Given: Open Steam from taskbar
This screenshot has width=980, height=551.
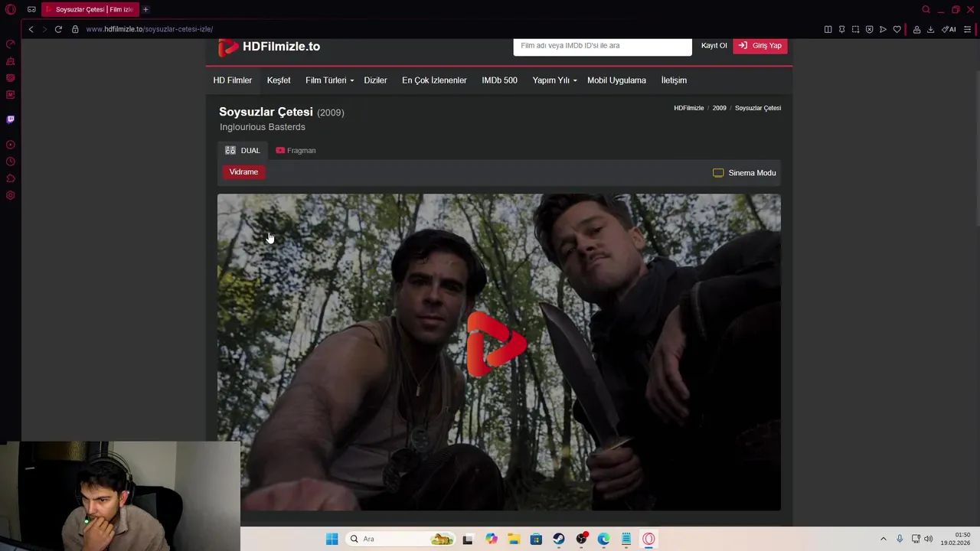Looking at the screenshot, I should [559, 539].
